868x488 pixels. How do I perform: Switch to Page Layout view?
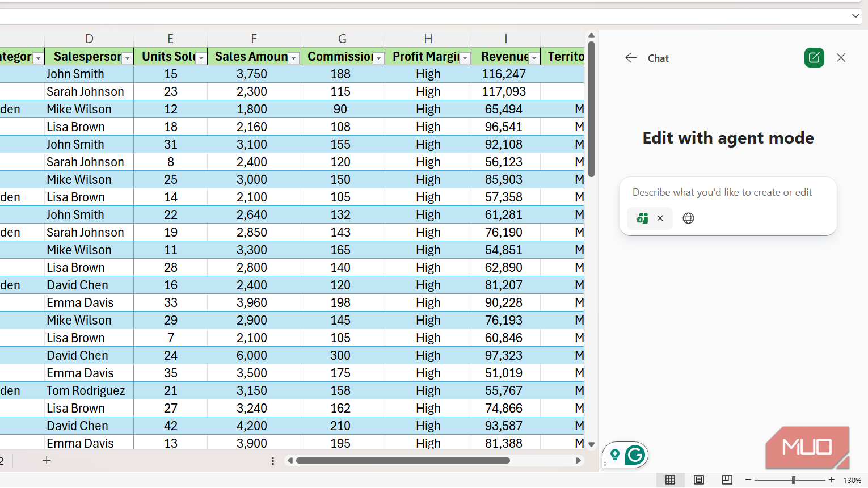tap(699, 479)
